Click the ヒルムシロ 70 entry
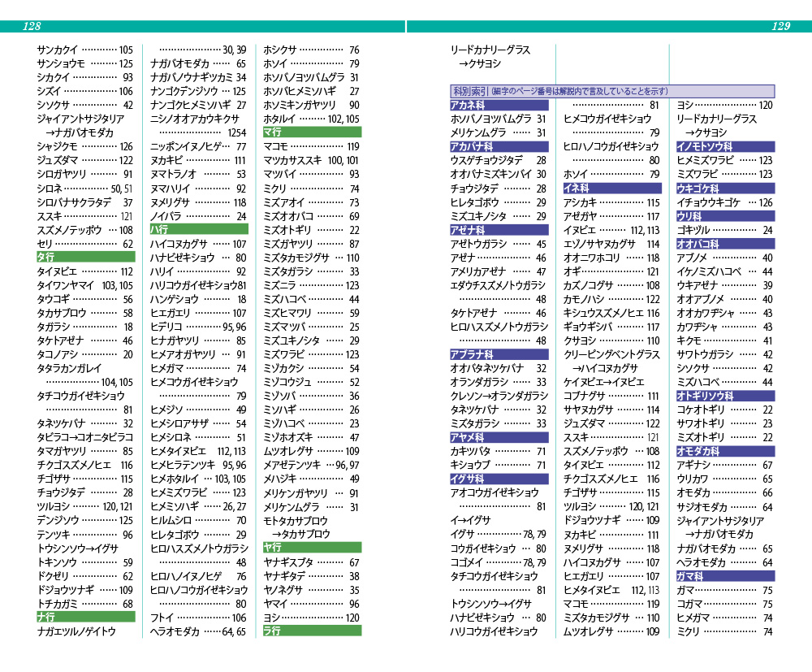 click(x=198, y=520)
